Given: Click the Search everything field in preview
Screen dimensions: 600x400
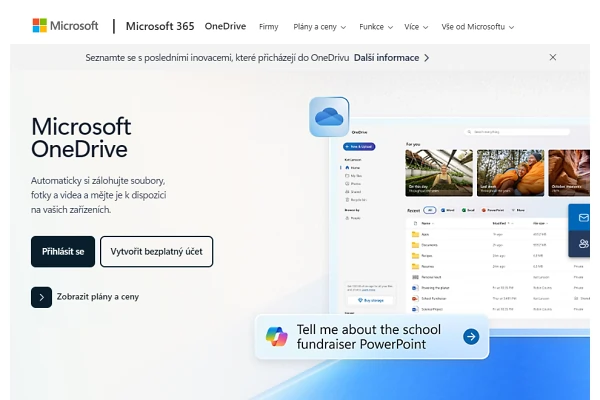Looking at the screenshot, I should [517, 132].
